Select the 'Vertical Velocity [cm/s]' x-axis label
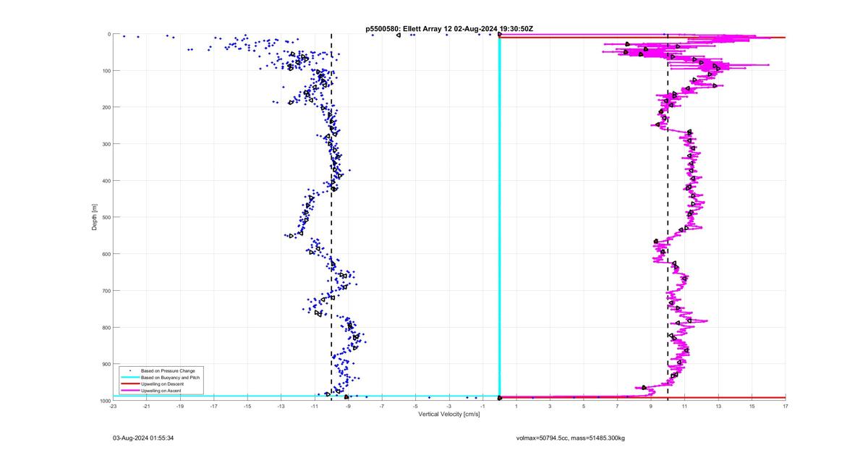Screen dimensions: 868x450 [448, 415]
